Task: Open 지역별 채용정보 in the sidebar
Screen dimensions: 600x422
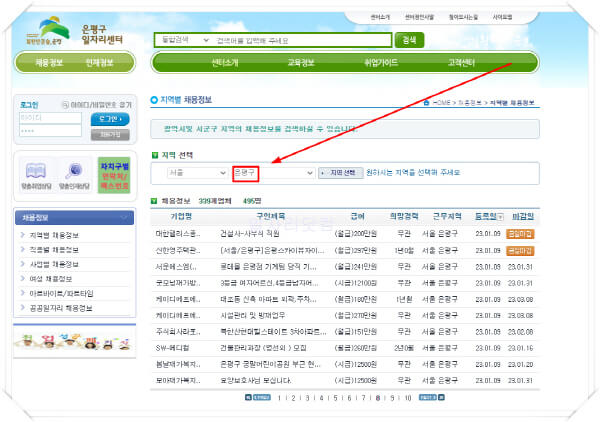Action: coord(54,235)
